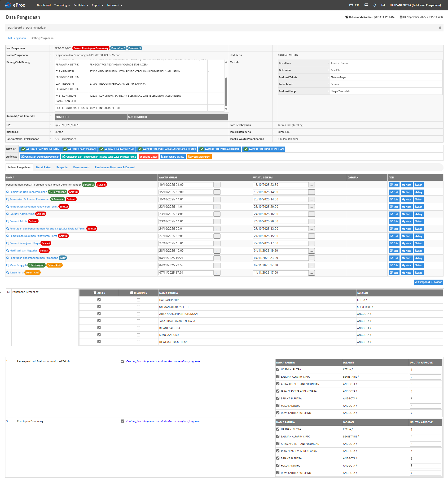Click the Bidang/Sub Bidang list scrollbar
448x480 pixels.
coord(226,92)
